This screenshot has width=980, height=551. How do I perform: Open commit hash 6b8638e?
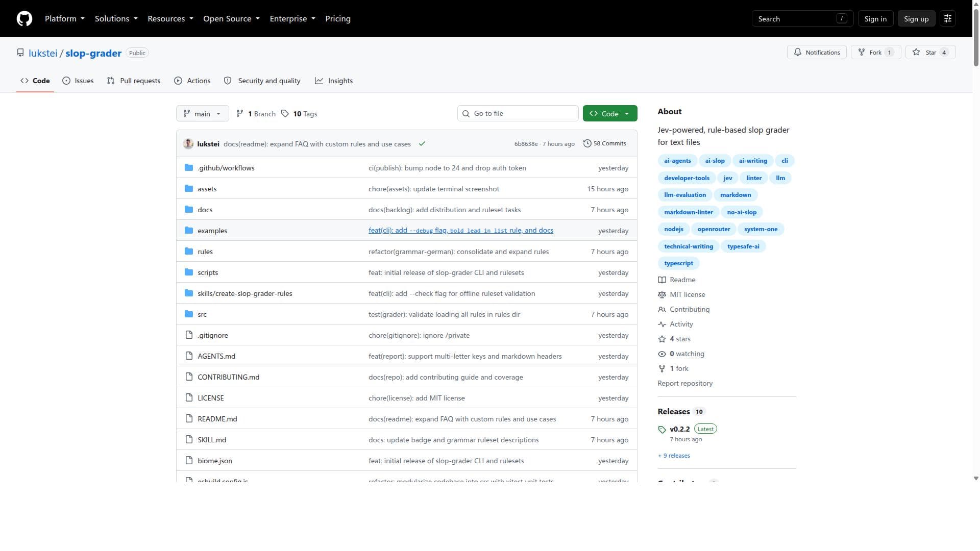pyautogui.click(x=526, y=144)
